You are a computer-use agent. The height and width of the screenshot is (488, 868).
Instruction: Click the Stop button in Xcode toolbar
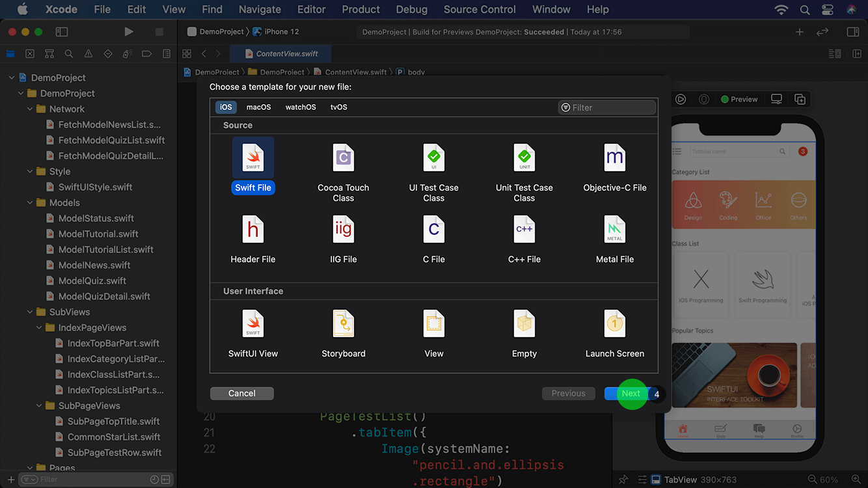[159, 31]
